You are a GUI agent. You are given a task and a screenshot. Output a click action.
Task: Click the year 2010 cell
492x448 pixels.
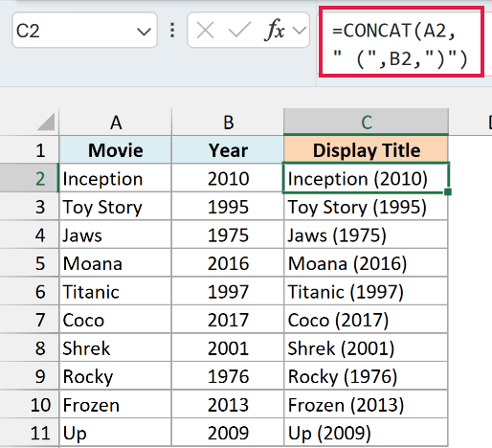(x=228, y=178)
